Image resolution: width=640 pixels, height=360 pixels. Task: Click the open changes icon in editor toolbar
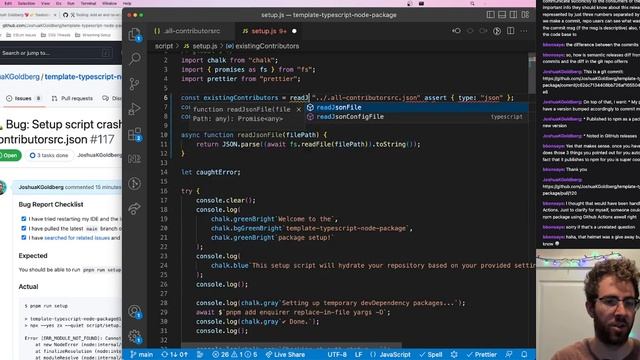click(456, 31)
